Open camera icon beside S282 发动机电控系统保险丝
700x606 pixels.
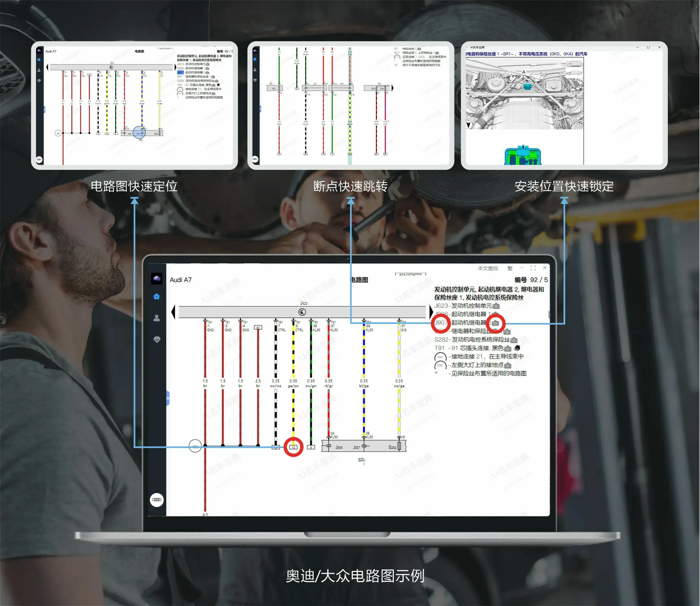click(514, 340)
